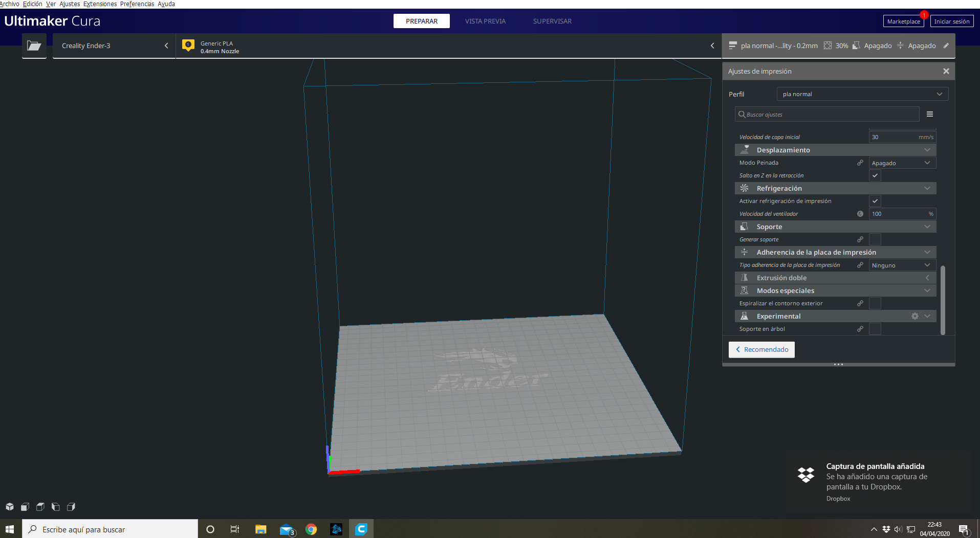Switch to the right side view icon
980x538 pixels.
coord(71,507)
